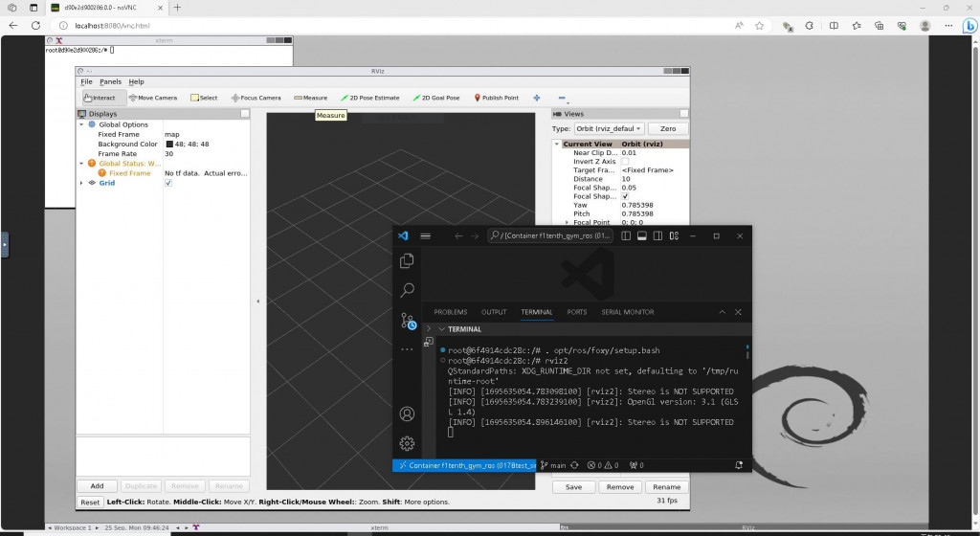Click the Remove button in Views panel
Image resolution: width=980 pixels, height=536 pixels.
[x=620, y=487]
